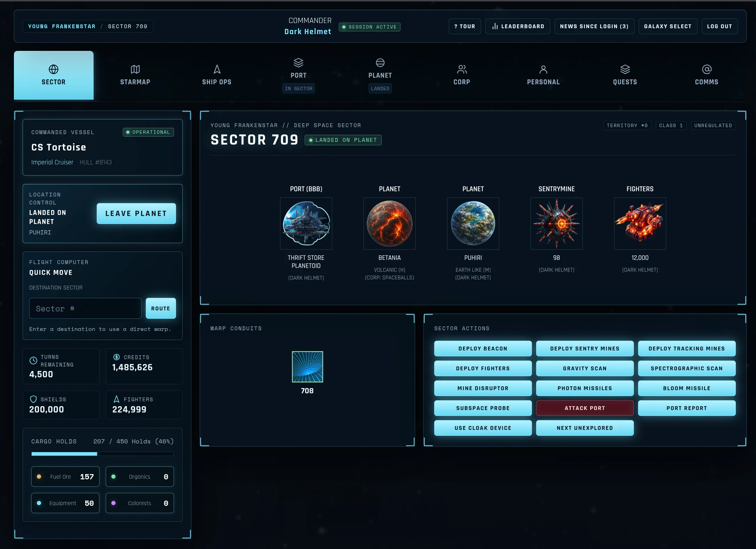Click the Fighters arrow icon in stats
Screen dimensions: 756x549
[117, 399]
